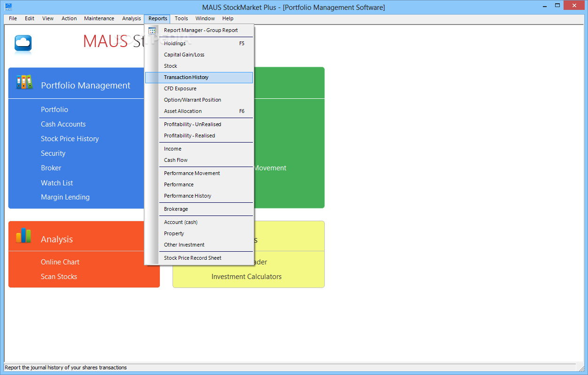Open the Broker link
Viewport: 588px width, 375px height.
pyautogui.click(x=51, y=168)
